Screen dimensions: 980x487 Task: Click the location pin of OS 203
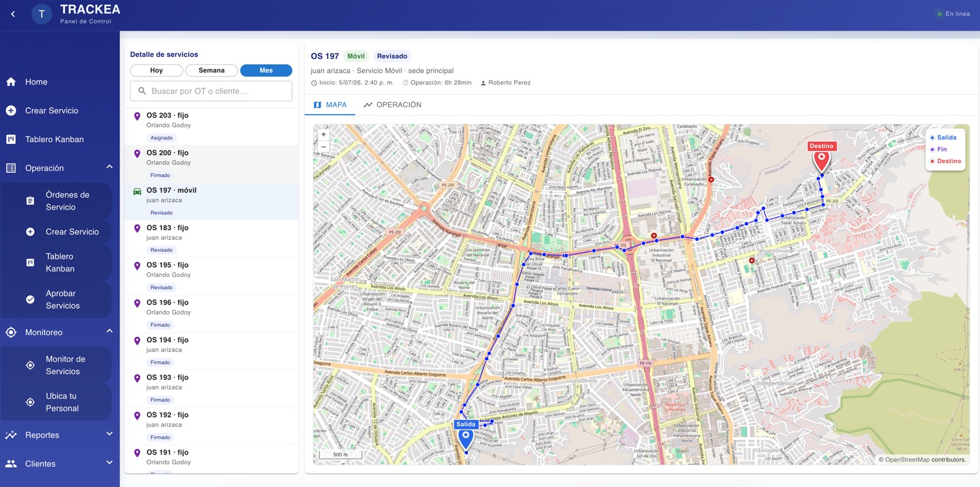pyautogui.click(x=137, y=116)
